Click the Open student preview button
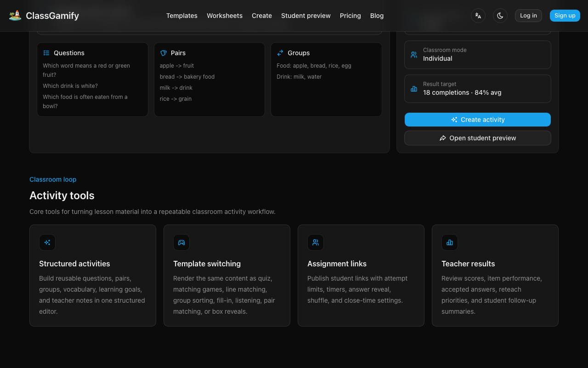The height and width of the screenshot is (368, 588). (478, 138)
